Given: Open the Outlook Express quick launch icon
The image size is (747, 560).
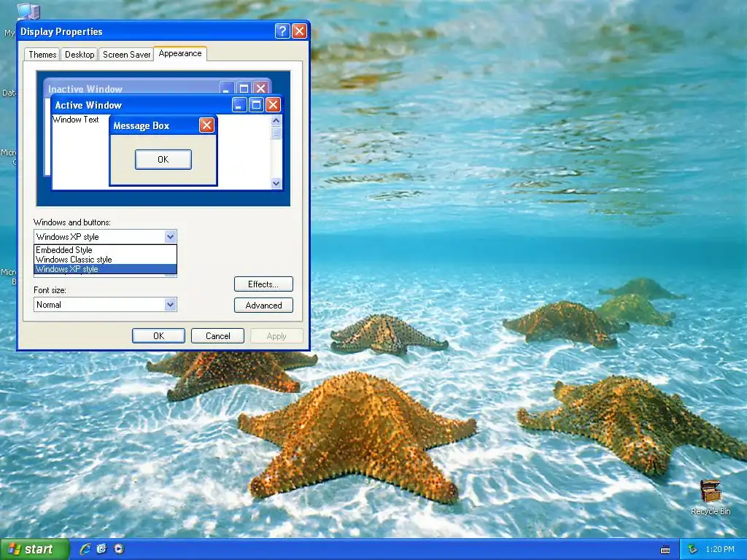Looking at the screenshot, I should coord(102,549).
